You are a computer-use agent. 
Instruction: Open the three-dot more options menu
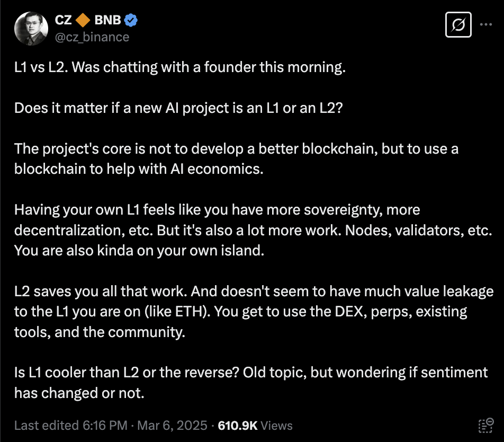[x=485, y=24]
